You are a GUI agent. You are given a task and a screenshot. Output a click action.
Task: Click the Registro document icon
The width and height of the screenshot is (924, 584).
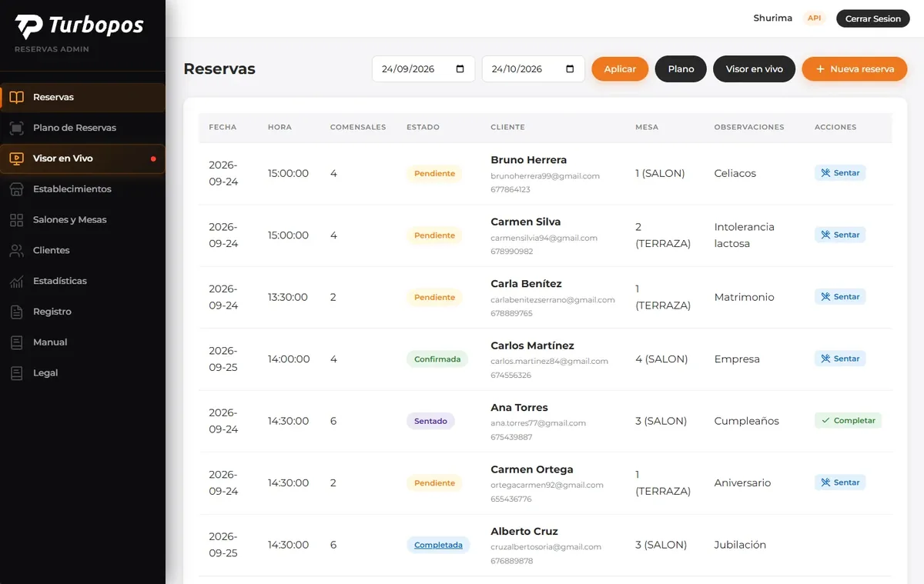16,312
